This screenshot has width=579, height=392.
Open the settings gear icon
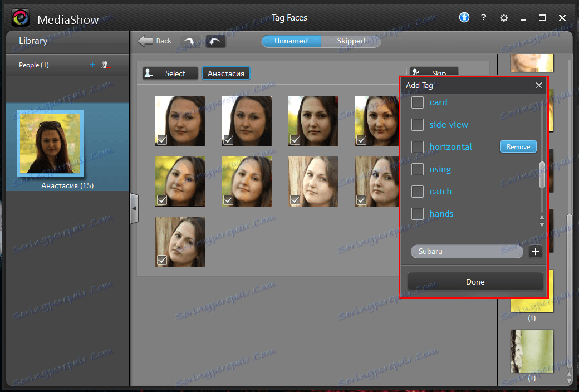click(x=504, y=18)
